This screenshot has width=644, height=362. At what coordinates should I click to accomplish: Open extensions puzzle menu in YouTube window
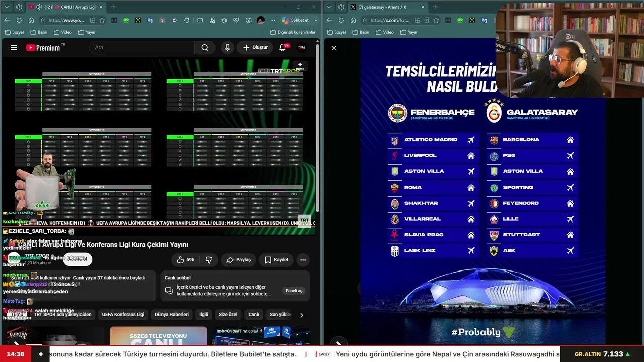(x=187, y=20)
